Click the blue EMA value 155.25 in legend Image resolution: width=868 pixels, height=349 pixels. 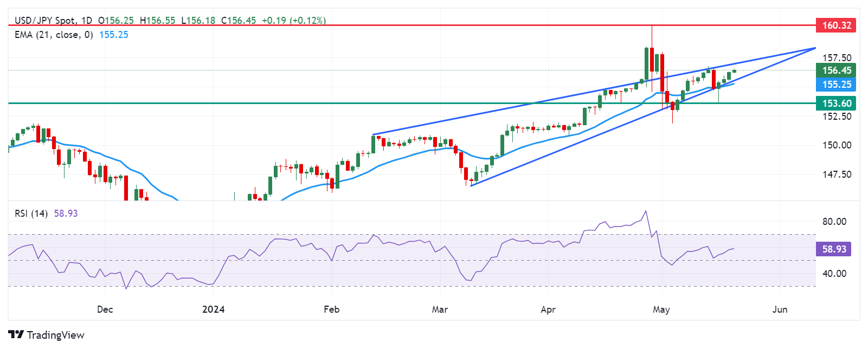coord(114,35)
